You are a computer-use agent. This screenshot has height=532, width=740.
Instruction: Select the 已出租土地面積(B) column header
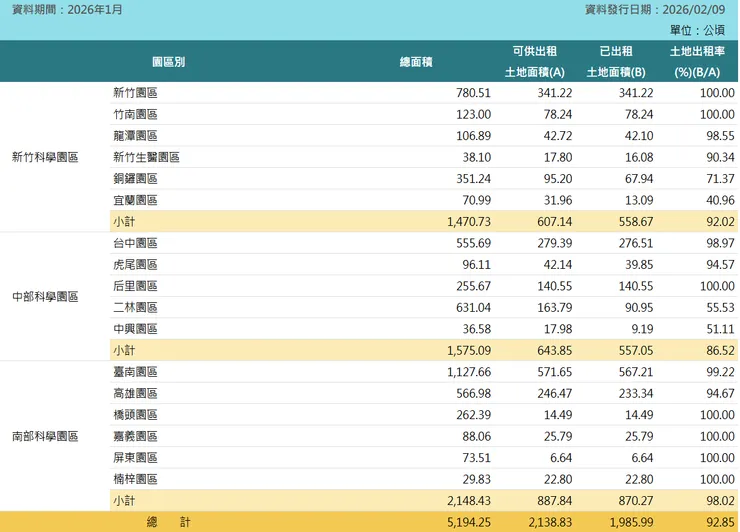(x=615, y=62)
